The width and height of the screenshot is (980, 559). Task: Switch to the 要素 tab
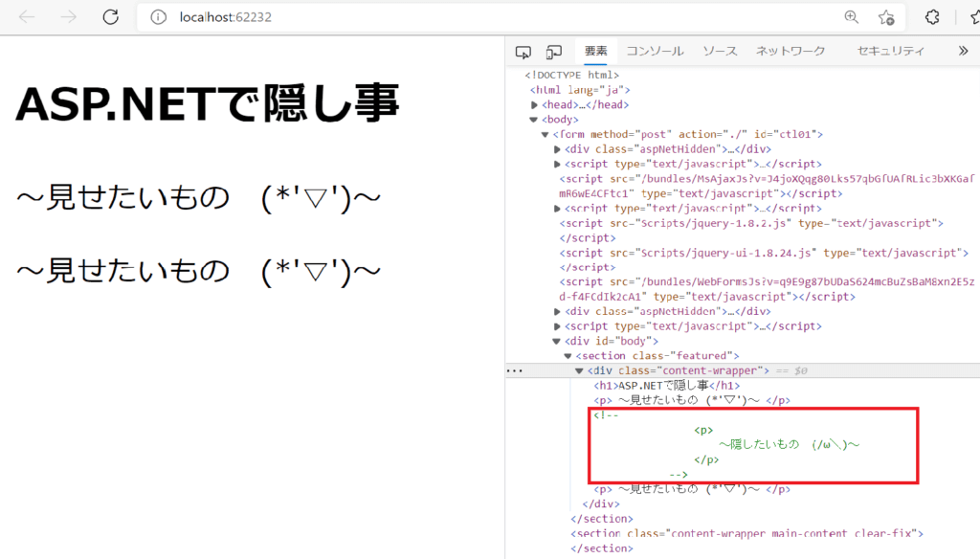click(x=595, y=52)
